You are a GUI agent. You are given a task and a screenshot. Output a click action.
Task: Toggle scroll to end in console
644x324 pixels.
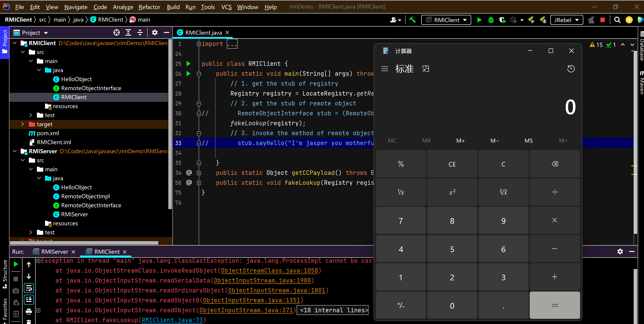pos(29,299)
